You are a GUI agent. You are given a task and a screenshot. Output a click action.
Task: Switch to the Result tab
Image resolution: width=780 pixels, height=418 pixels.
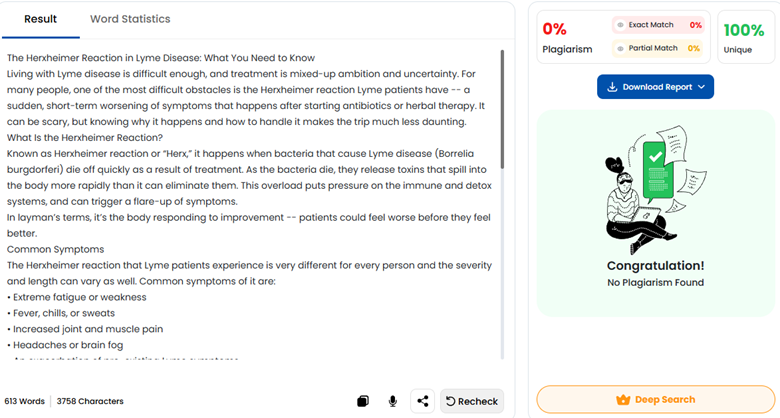point(41,19)
